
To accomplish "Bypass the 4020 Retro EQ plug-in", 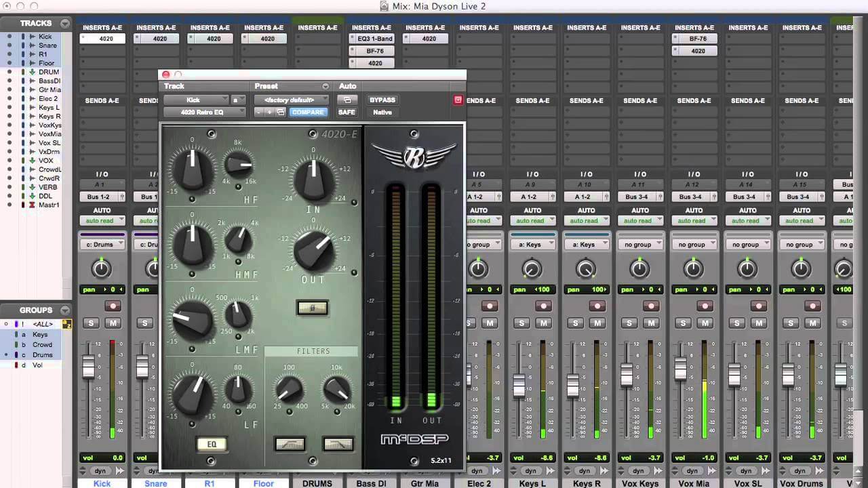I will click(382, 100).
